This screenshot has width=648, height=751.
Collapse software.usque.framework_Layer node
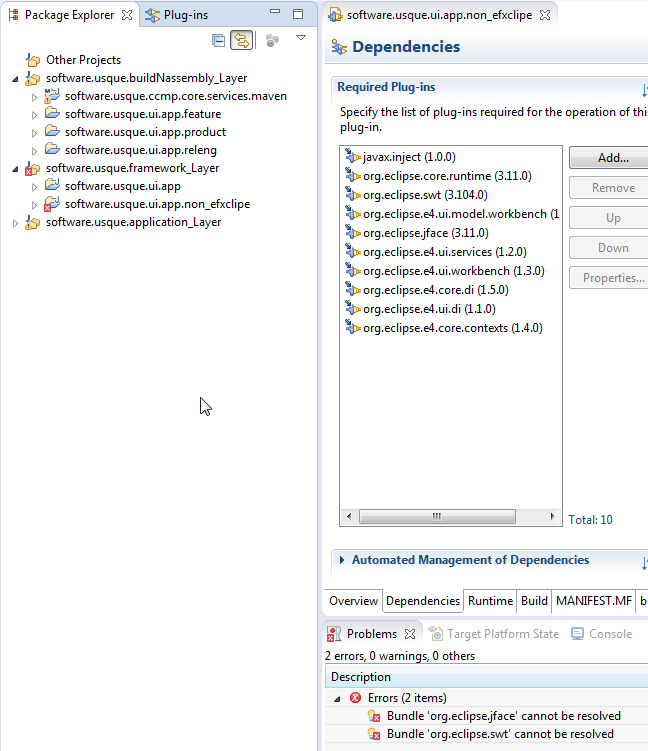tap(15, 169)
